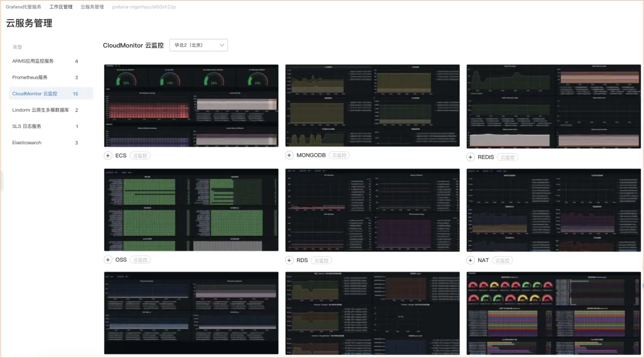This screenshot has height=358, width=644.
Task: Click the RDS label text
Action: click(302, 260)
